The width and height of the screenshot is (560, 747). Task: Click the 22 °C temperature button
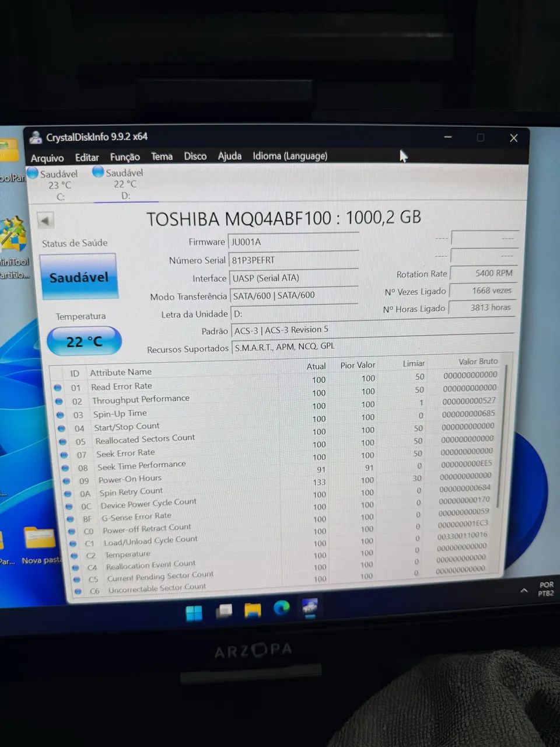click(x=84, y=341)
